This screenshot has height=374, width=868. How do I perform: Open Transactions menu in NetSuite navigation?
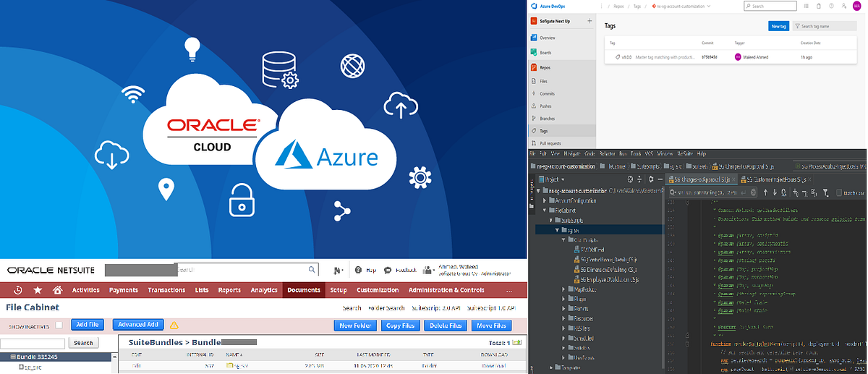[x=166, y=290]
